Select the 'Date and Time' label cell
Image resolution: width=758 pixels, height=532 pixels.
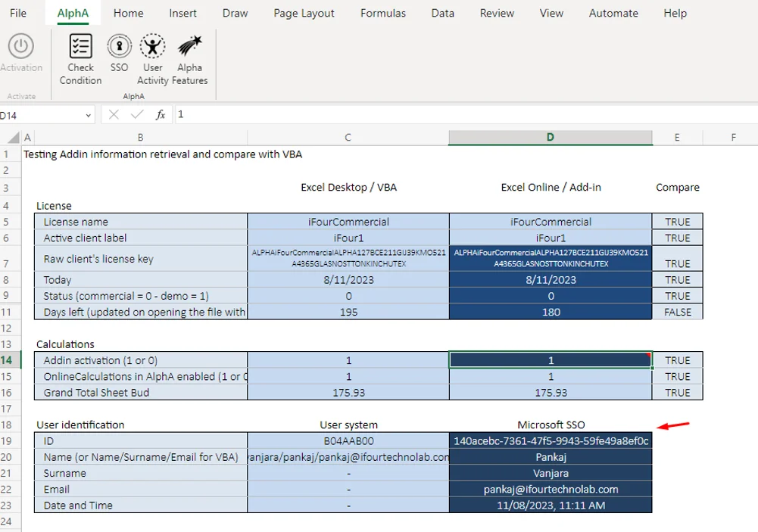(x=141, y=506)
